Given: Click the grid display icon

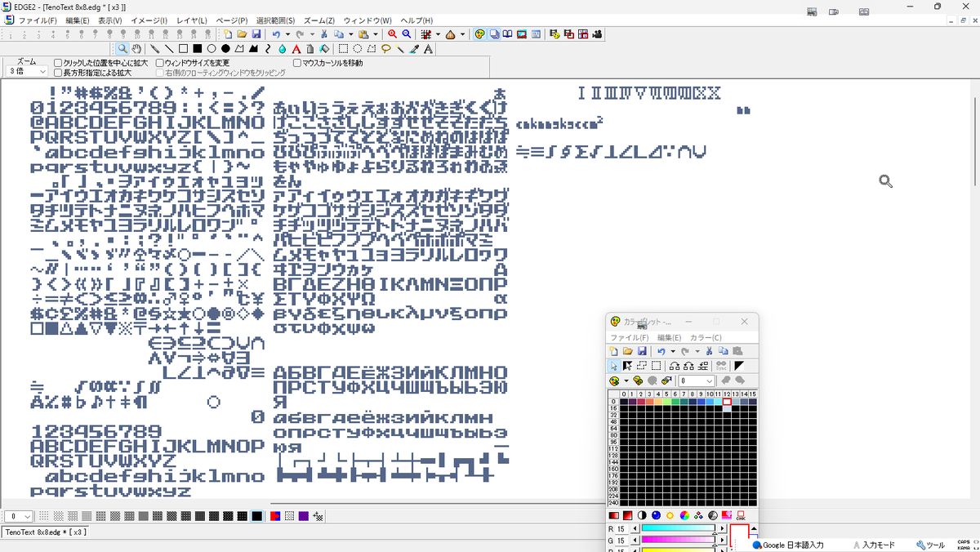Looking at the screenshot, I should (426, 34).
